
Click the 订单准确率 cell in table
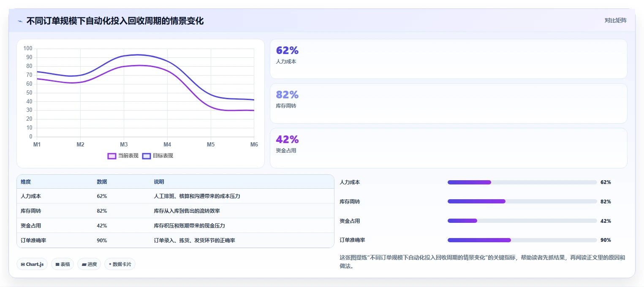(33, 241)
